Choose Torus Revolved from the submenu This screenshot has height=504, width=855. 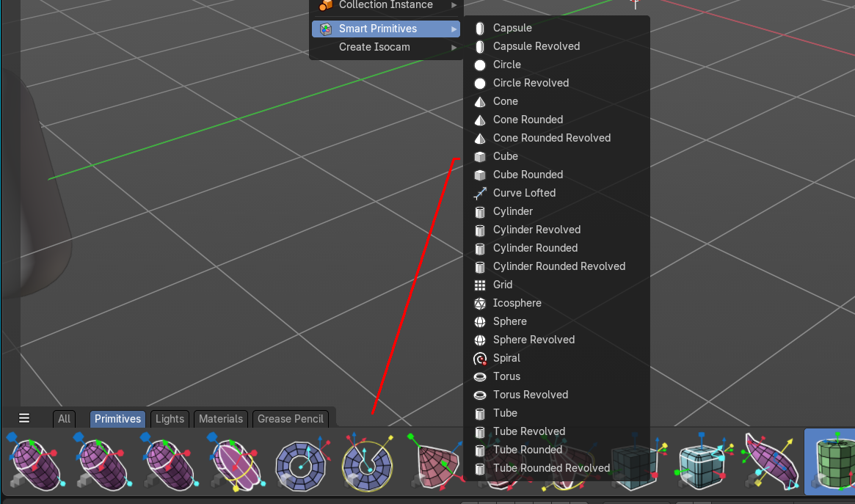click(556, 395)
